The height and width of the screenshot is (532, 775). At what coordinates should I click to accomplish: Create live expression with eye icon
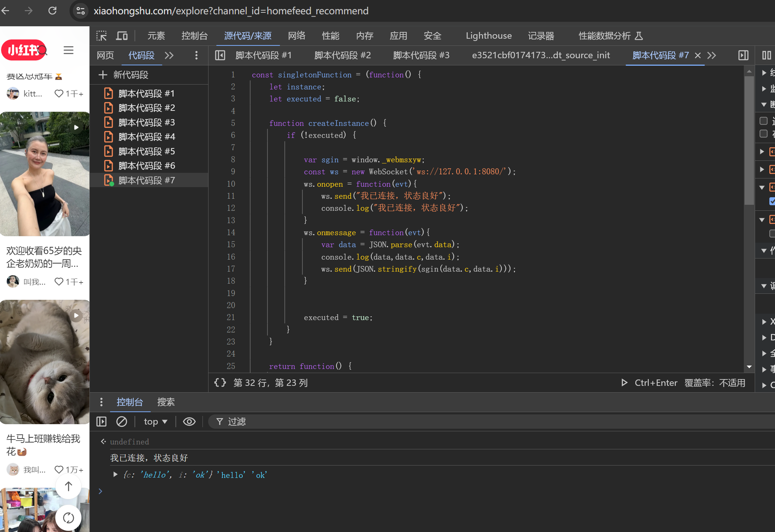[189, 422]
